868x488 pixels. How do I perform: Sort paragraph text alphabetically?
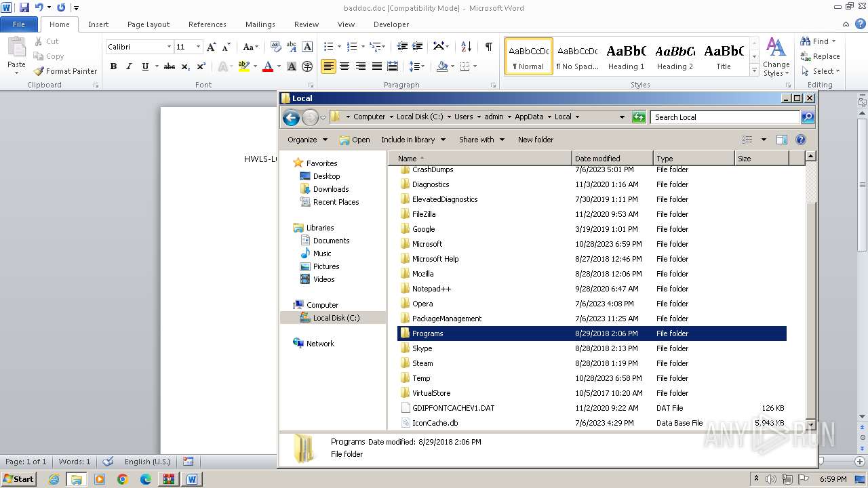[466, 47]
